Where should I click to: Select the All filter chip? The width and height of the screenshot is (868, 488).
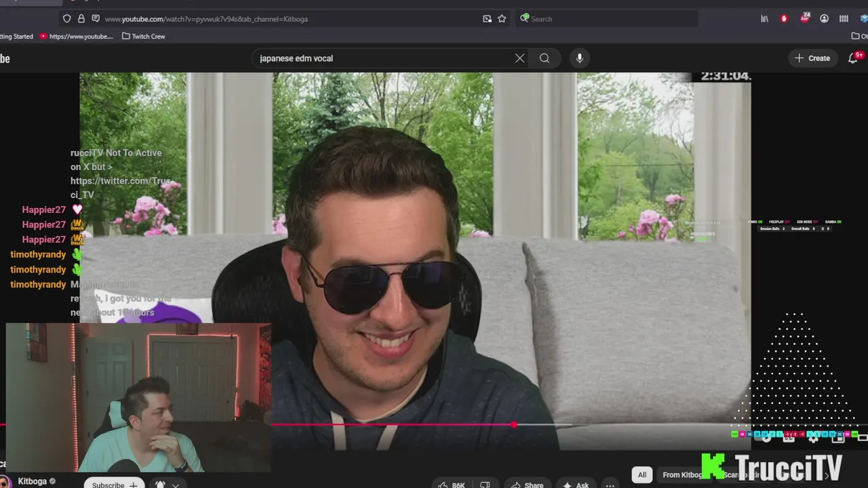pyautogui.click(x=642, y=474)
